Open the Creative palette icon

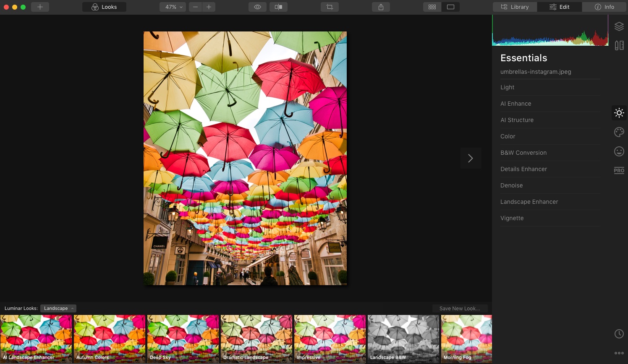619,132
